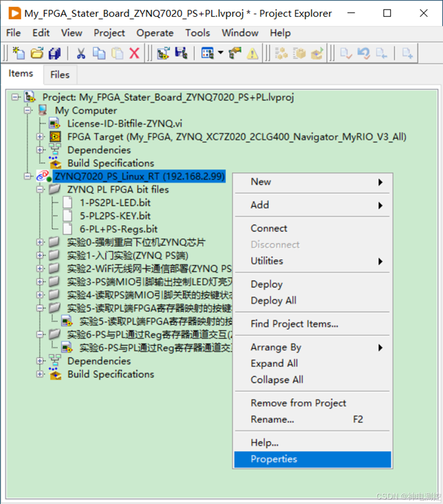Click the 实验5 VI file icon
This screenshot has height=504, width=443.
click(x=67, y=321)
